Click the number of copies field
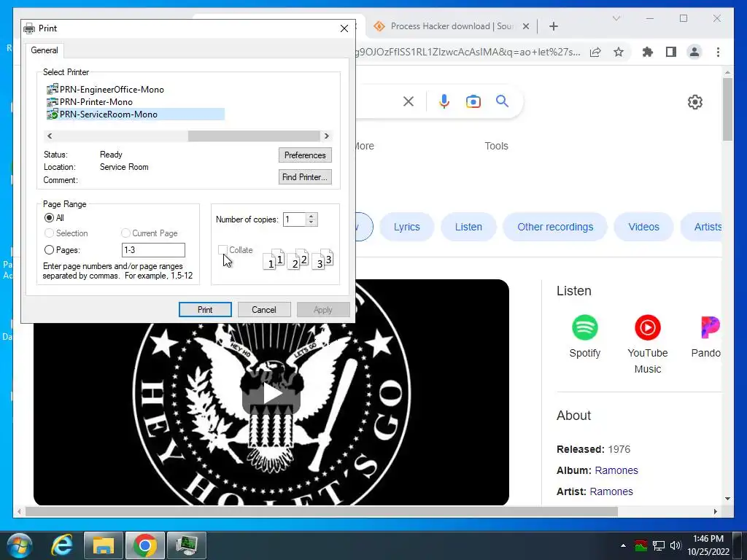 [295, 219]
